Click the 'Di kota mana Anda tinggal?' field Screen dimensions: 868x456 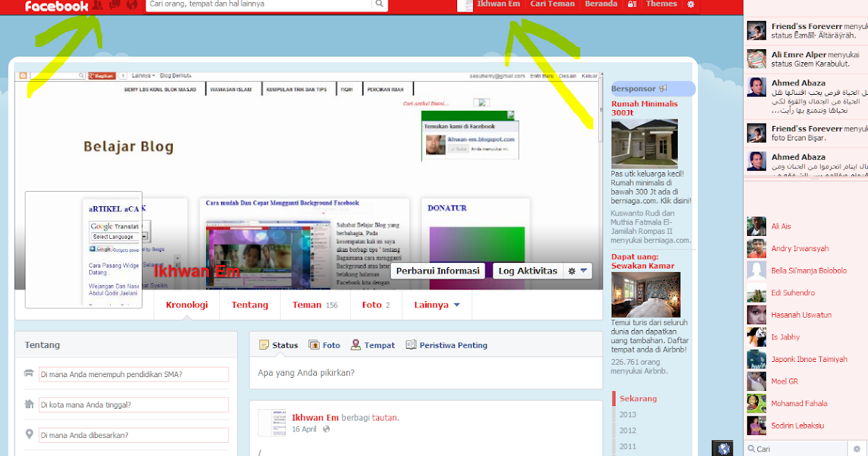[134, 405]
